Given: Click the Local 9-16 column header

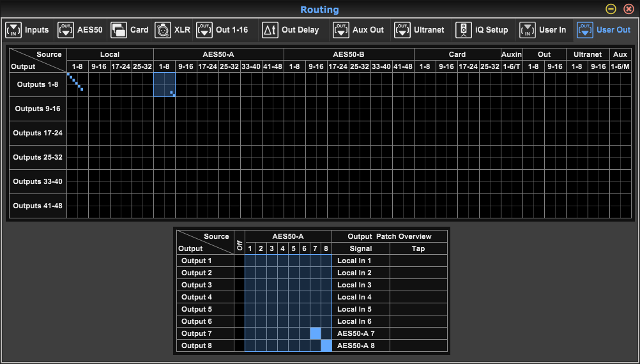Looking at the screenshot, I should [99, 66].
